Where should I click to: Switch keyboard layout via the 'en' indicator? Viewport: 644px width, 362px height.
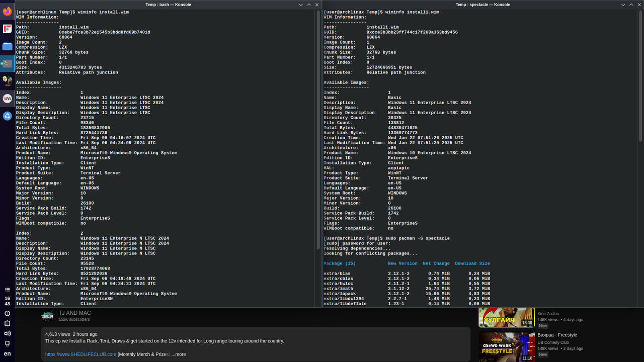[x=7, y=354]
